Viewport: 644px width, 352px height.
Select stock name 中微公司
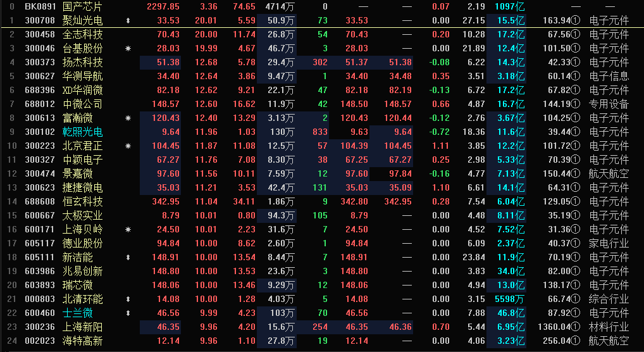[82, 104]
